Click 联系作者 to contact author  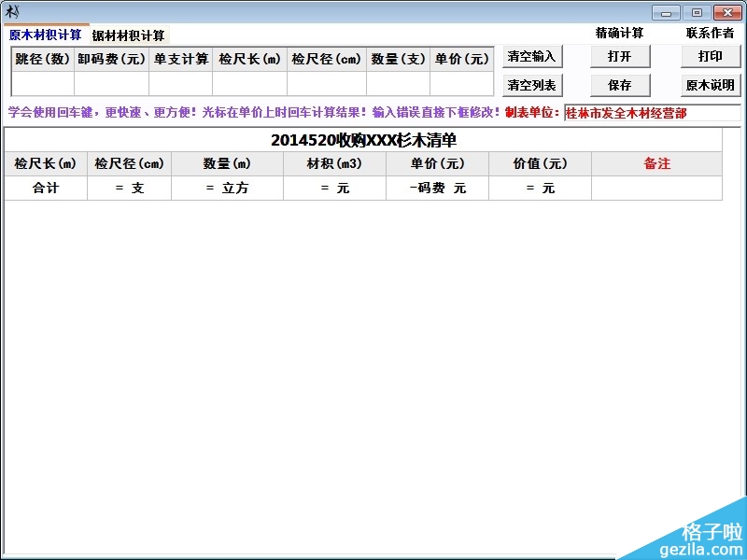coord(710,33)
